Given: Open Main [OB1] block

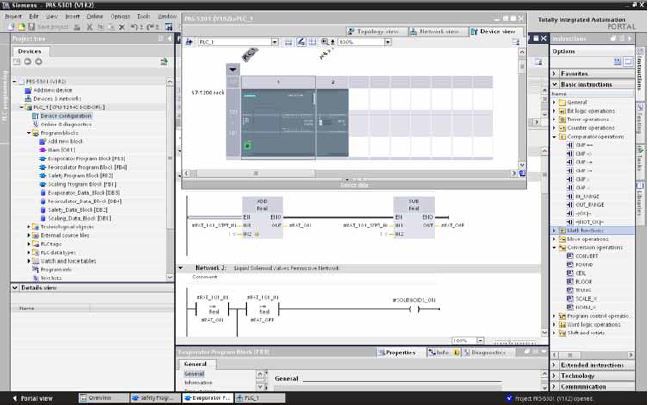Looking at the screenshot, I should click(x=62, y=150).
